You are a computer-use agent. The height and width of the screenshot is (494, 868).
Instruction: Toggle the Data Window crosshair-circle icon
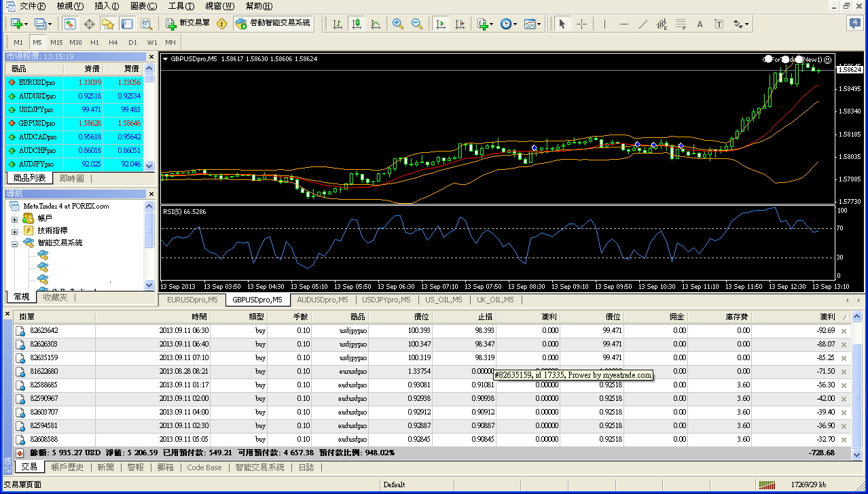pyautogui.click(x=89, y=24)
